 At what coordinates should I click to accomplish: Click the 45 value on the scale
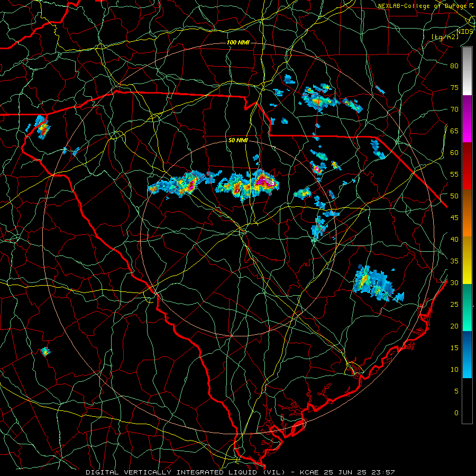pyautogui.click(x=454, y=218)
